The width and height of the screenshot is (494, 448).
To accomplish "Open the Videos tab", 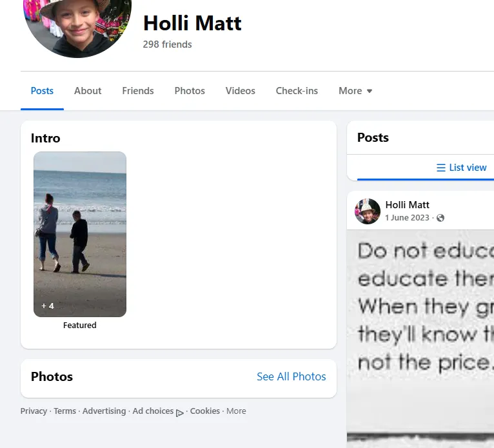I will [240, 91].
